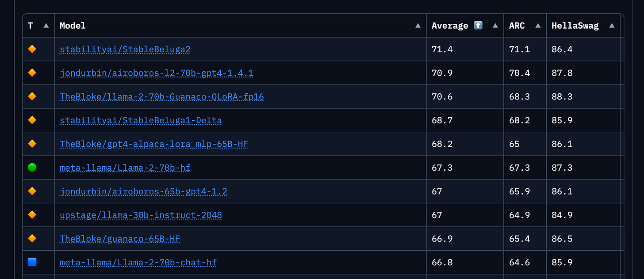Click the T column header label
The height and width of the screenshot is (279, 644).
point(30,26)
